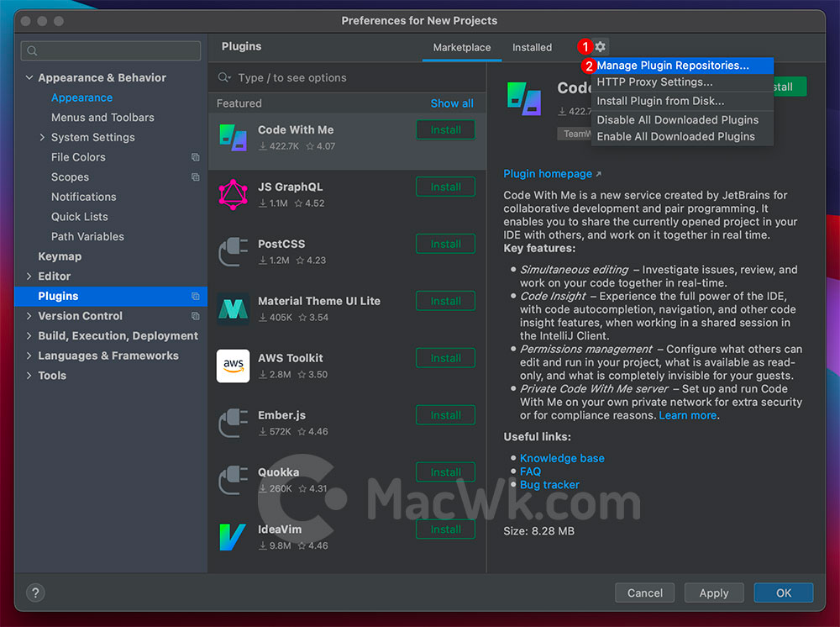Expand the Version Control section
The image size is (840, 627).
[x=29, y=316]
